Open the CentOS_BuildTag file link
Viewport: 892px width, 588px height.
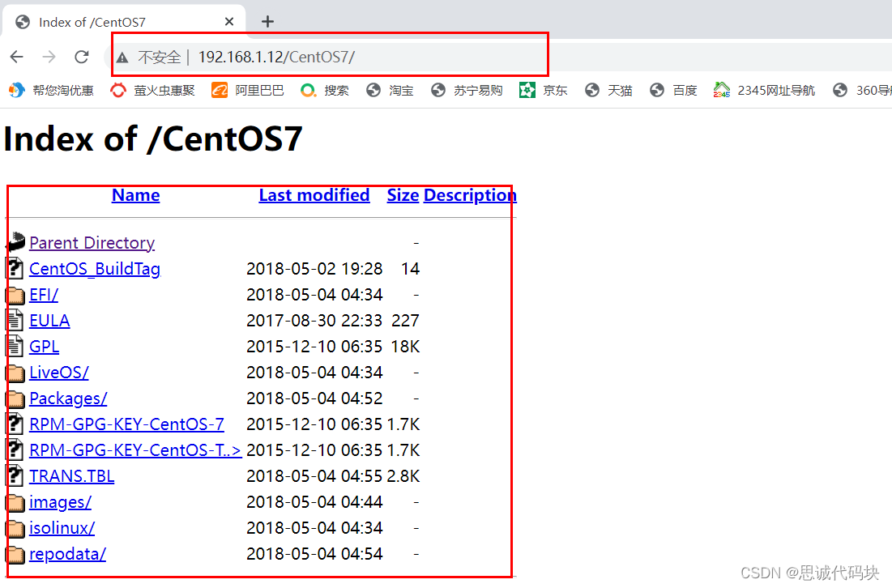(95, 269)
